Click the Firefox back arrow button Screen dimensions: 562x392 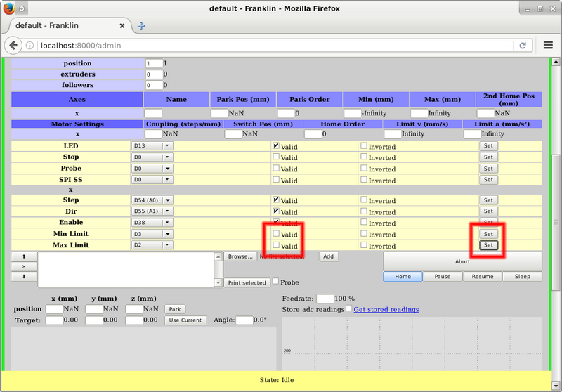(x=14, y=45)
